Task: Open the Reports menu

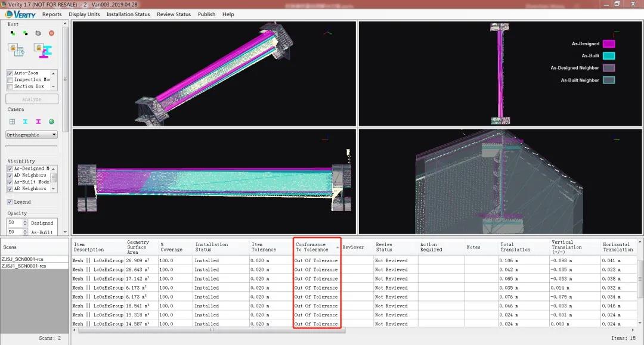Action: click(x=52, y=14)
